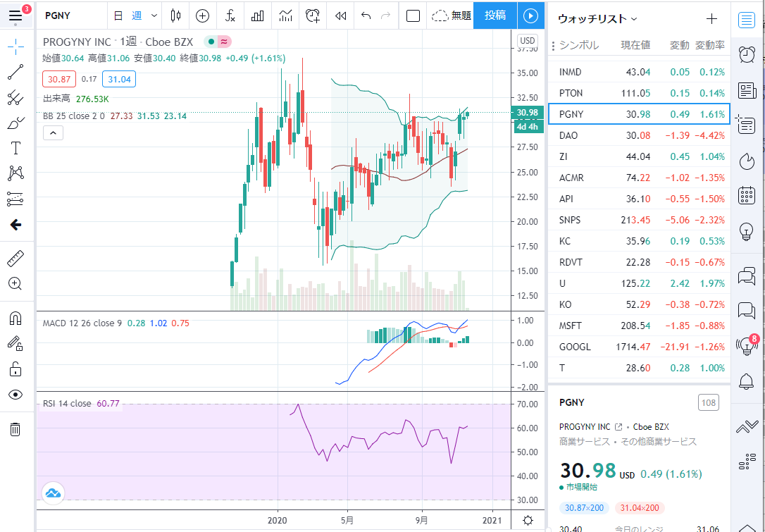Click the blue cloud logo button

[53, 493]
